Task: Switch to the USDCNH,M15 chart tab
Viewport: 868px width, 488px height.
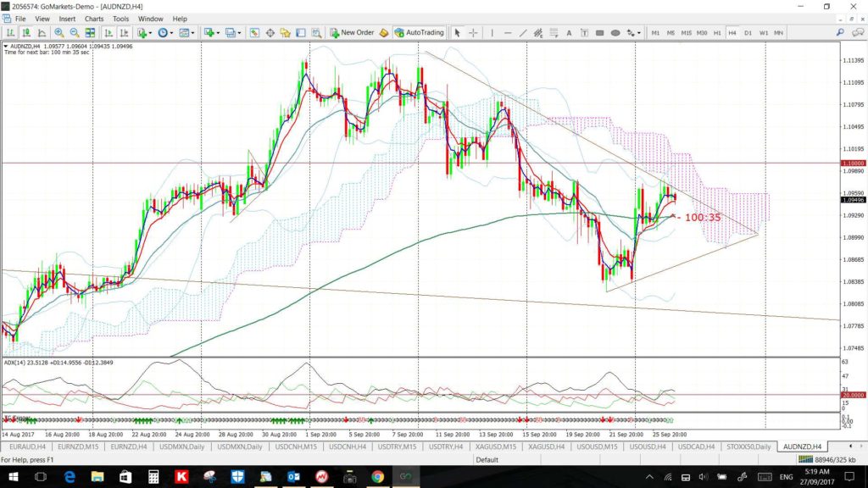Action: pyautogui.click(x=296, y=446)
